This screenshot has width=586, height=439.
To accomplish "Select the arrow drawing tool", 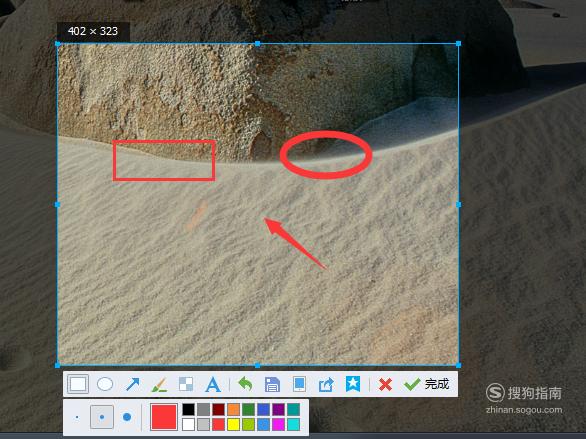I will (132, 384).
